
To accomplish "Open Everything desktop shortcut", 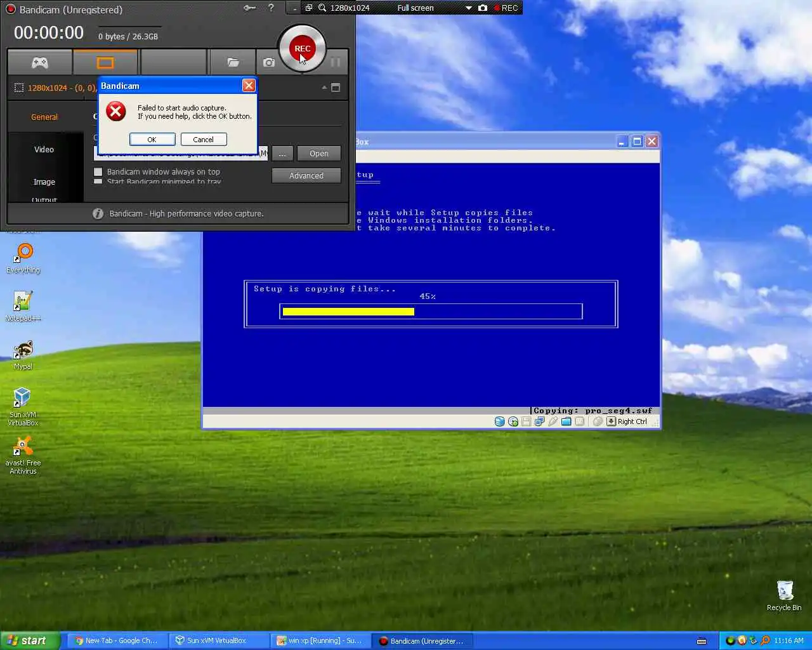I will click(x=23, y=258).
